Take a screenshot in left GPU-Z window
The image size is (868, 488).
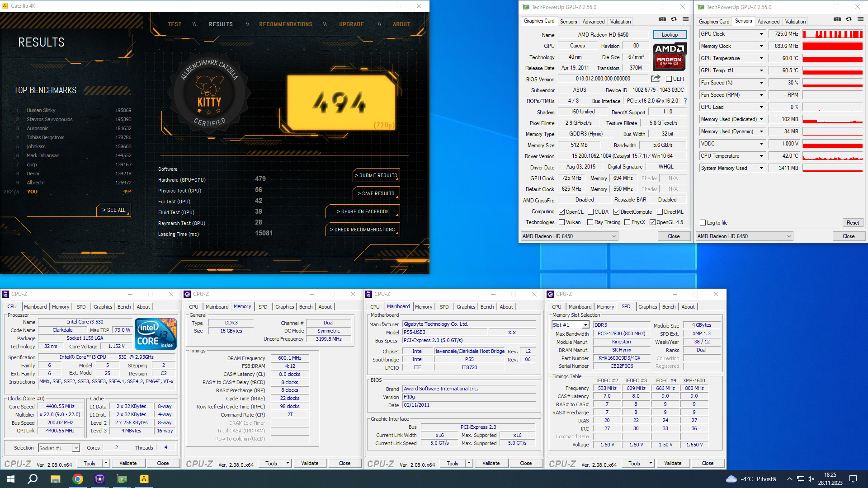point(662,19)
